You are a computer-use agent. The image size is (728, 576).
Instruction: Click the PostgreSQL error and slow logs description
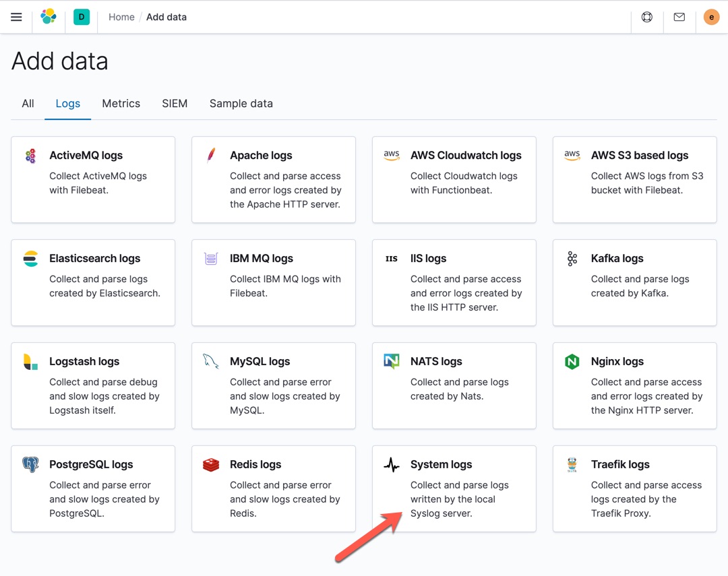[104, 499]
